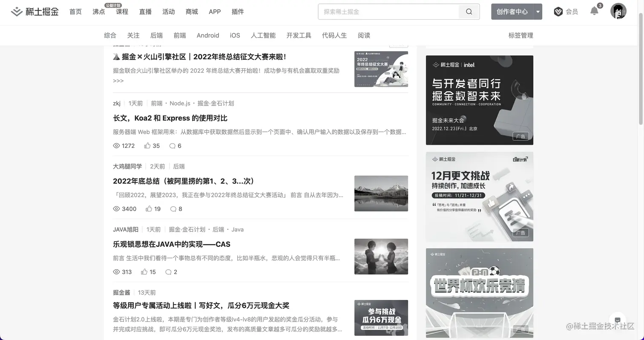Click the 创作者中心 button
This screenshot has width=644, height=340.
512,12
